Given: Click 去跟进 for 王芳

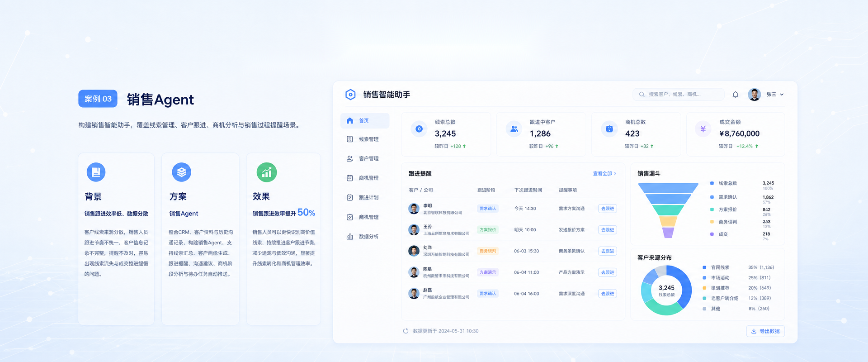Looking at the screenshot, I should (x=608, y=230).
